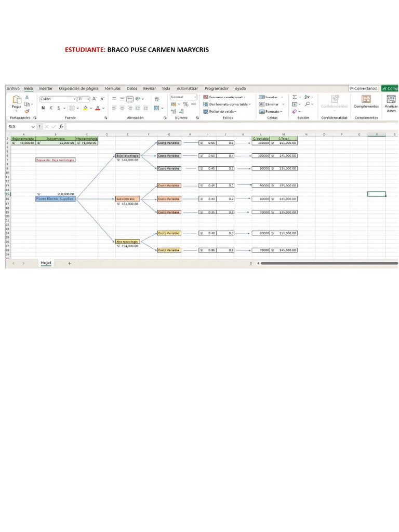Click in the formula bar input
Image resolution: width=399 pixels, height=532 pixels.
(x=232, y=127)
